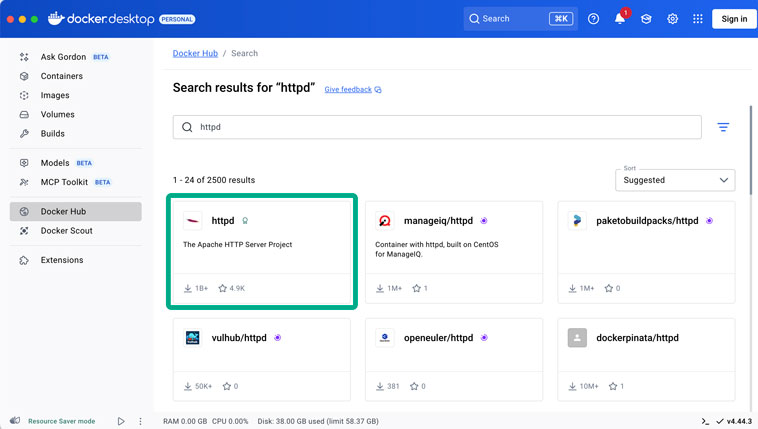Click the Ask Gordon sparkle icon
Viewport: 758px width, 429px height.
coord(24,57)
